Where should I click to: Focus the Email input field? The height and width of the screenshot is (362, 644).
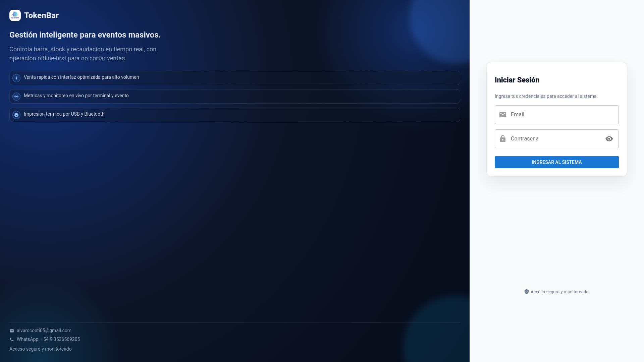pyautogui.click(x=557, y=115)
